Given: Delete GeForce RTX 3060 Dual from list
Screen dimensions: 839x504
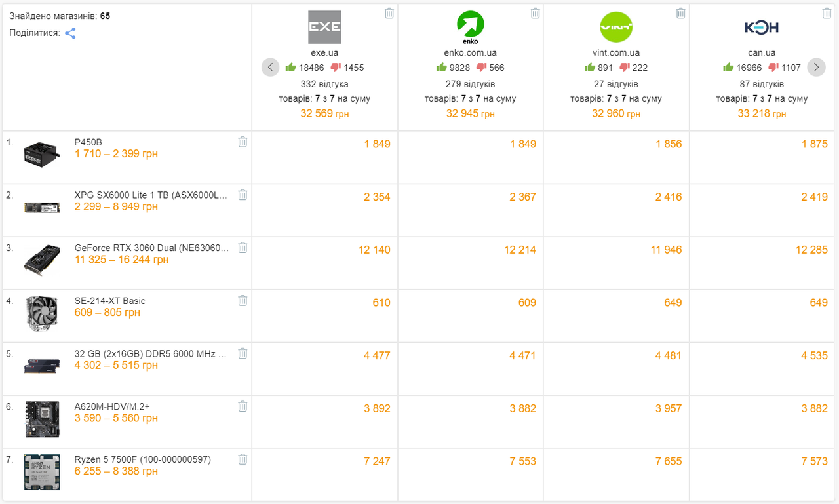Looking at the screenshot, I should tap(243, 247).
